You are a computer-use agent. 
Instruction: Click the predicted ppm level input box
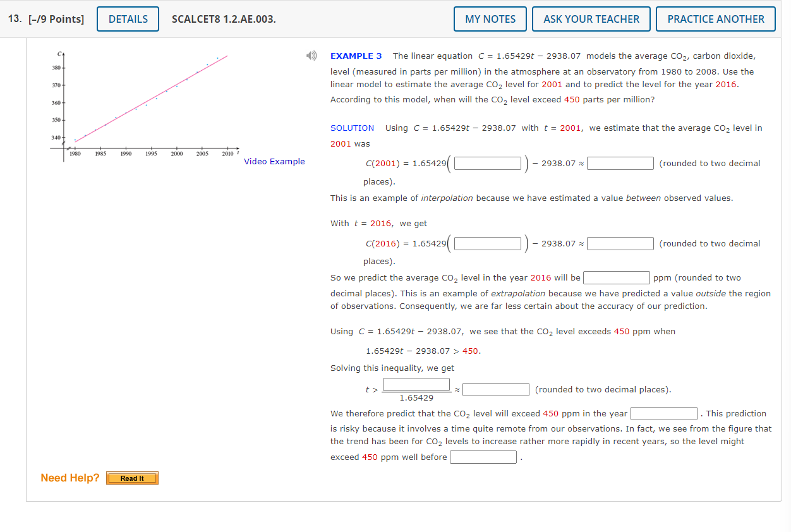(x=616, y=277)
